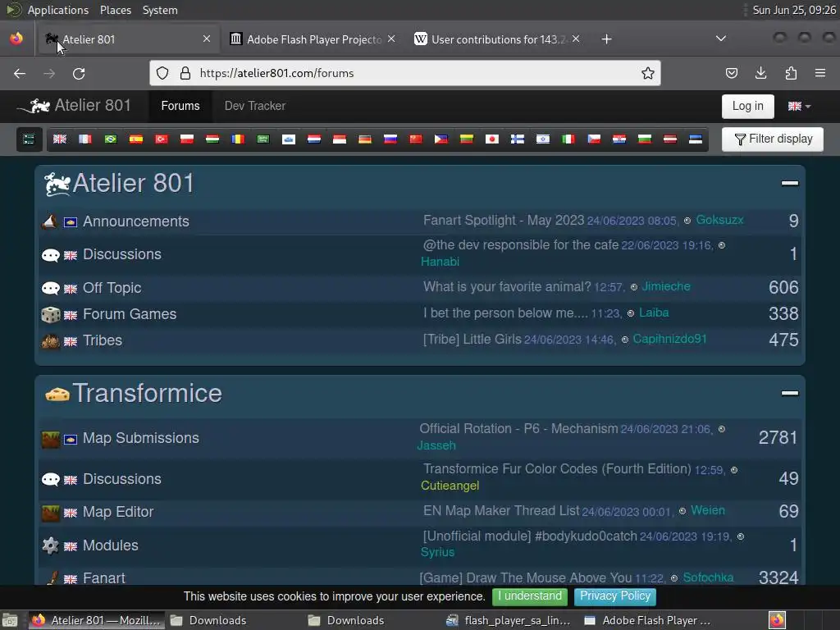
Task: Open the Privacy Policy button
Action: [615, 596]
